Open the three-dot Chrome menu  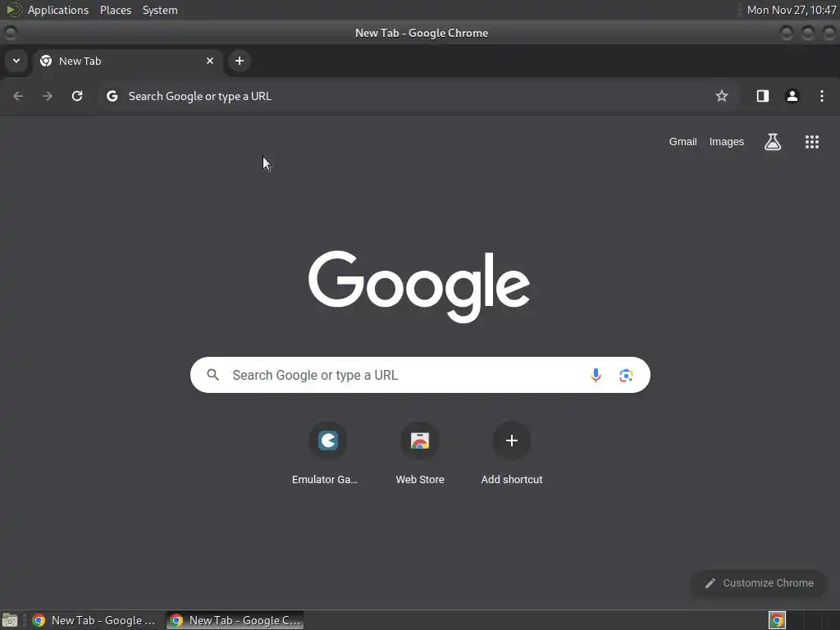pyautogui.click(x=822, y=96)
